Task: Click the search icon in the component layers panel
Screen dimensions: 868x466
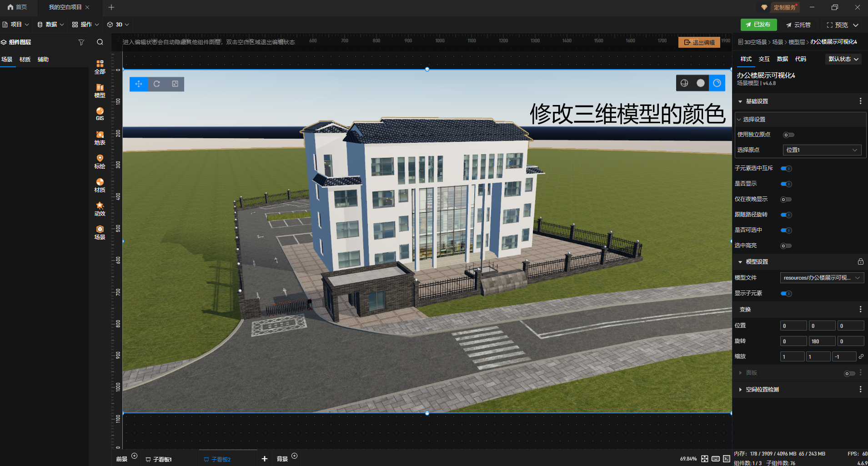Action: (x=100, y=42)
